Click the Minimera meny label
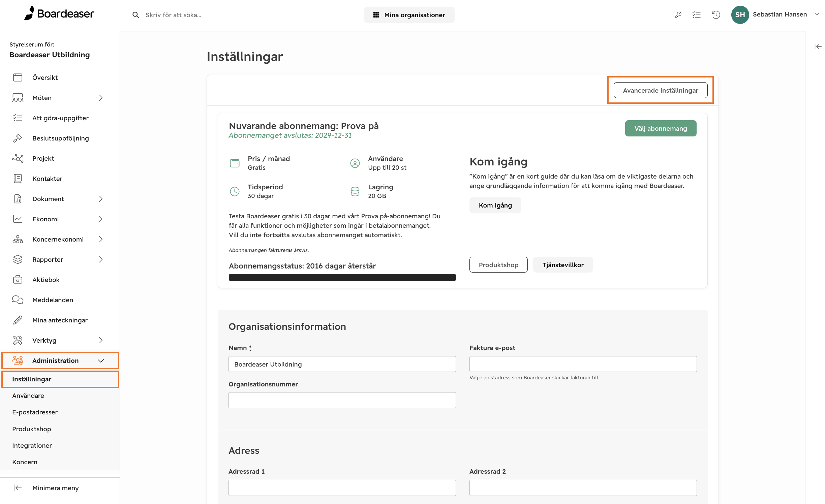The height and width of the screenshot is (504, 825). [x=56, y=488]
